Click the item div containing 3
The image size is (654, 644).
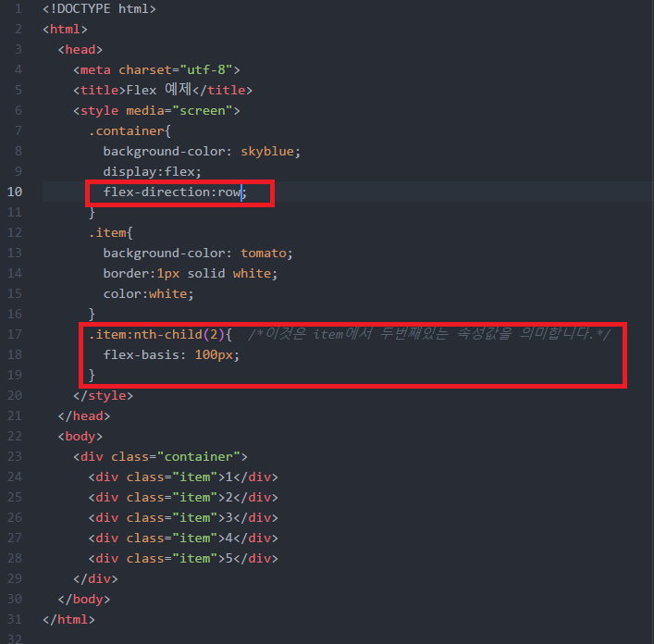(183, 518)
